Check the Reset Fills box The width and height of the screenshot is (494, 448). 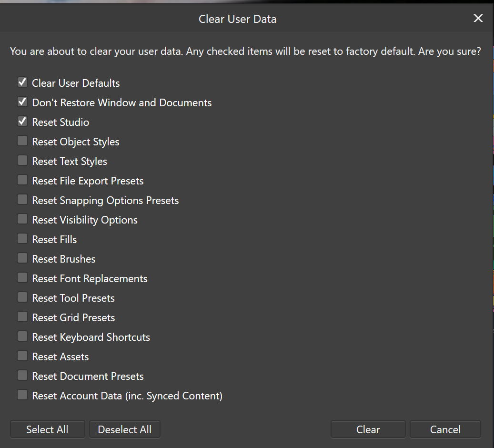22,239
